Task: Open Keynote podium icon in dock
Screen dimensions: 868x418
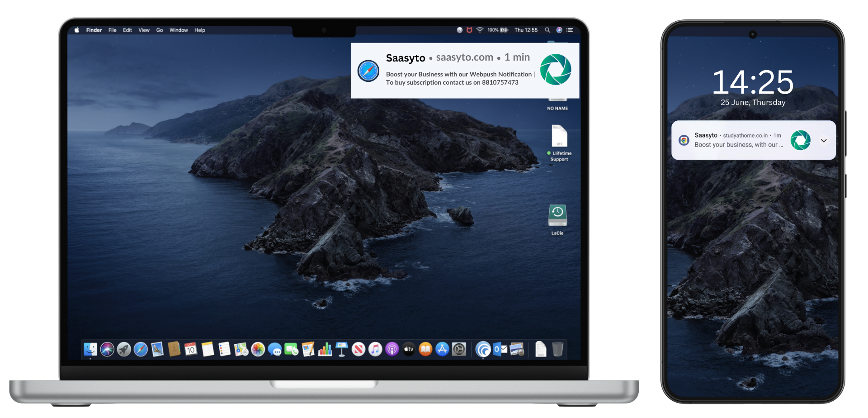Action: tap(342, 349)
